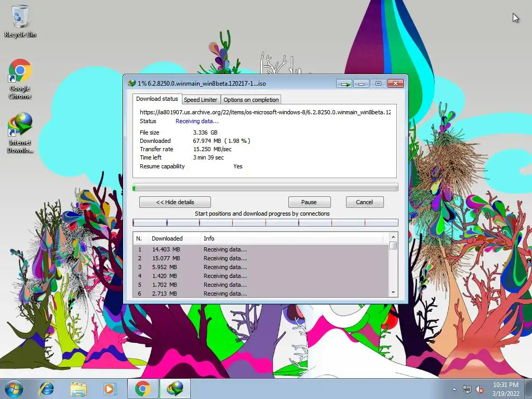This screenshot has height=399, width=532.
Task: Switch to Chrome in the taskbar
Action: (x=143, y=389)
